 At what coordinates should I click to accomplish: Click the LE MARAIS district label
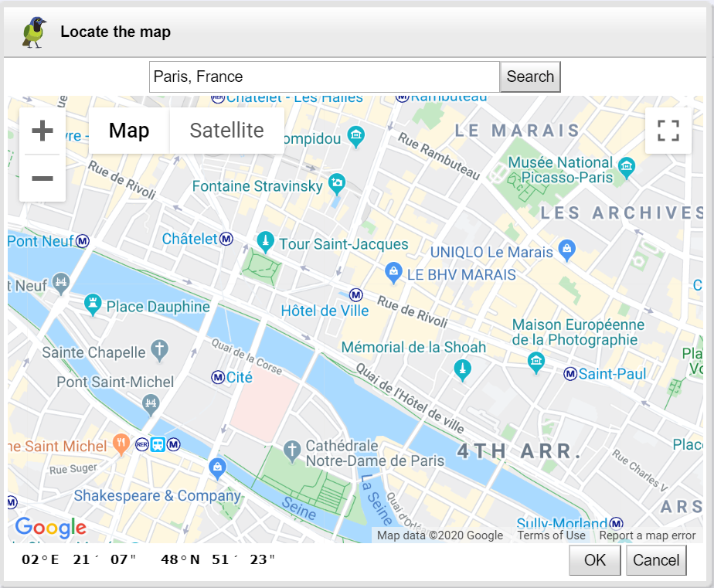pyautogui.click(x=517, y=131)
